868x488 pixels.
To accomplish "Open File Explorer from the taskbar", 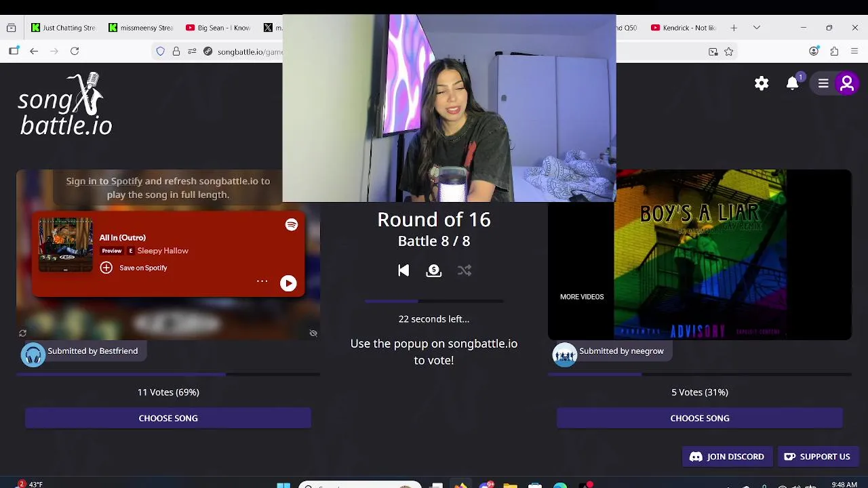I will [510, 485].
